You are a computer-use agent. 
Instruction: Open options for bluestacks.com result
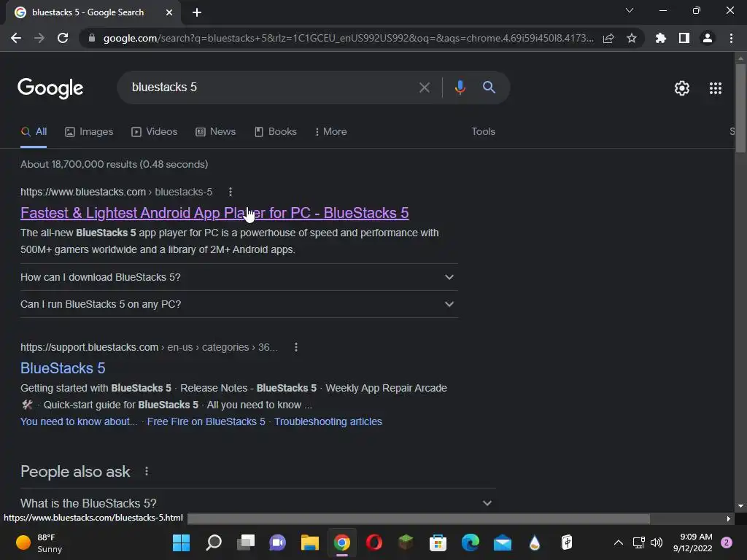231,192
